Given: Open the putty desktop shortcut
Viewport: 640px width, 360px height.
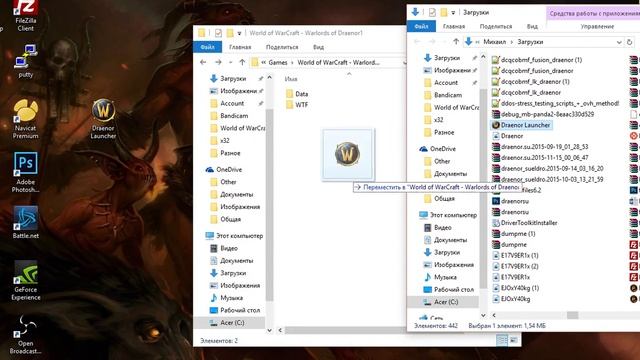Looking at the screenshot, I should coord(25,61).
